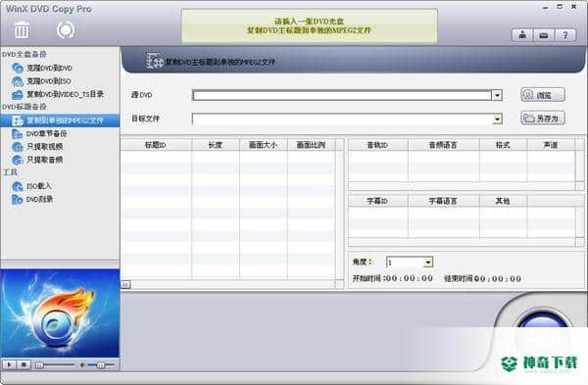The width and height of the screenshot is (588, 385).
Task: Click the 另存为 save as button
Action: click(543, 119)
